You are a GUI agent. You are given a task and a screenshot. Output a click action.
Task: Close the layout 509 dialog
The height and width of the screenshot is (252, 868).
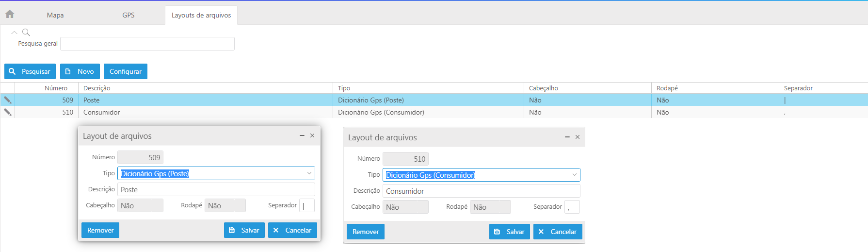click(312, 136)
